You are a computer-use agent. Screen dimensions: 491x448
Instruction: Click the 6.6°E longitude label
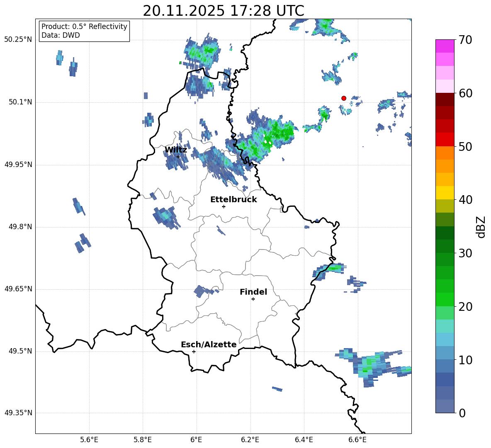pos(357,440)
